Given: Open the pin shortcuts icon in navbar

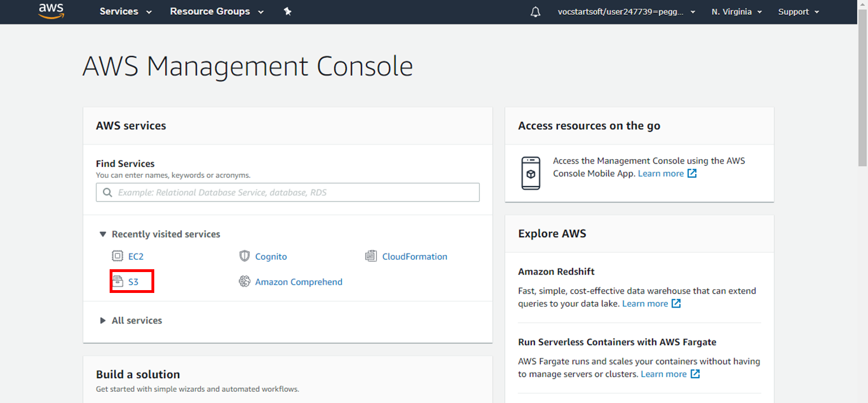Looking at the screenshot, I should (288, 11).
